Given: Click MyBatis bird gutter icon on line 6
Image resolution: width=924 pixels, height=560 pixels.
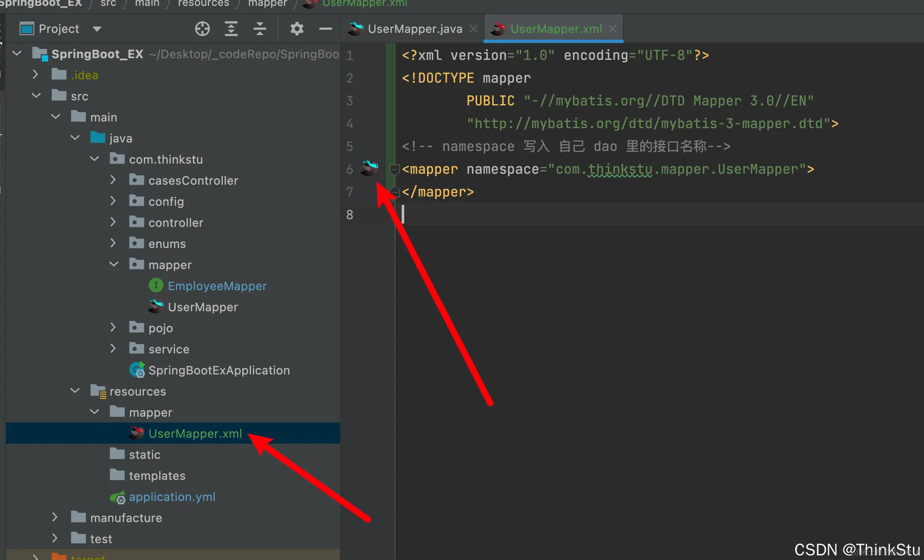Looking at the screenshot, I should click(369, 168).
